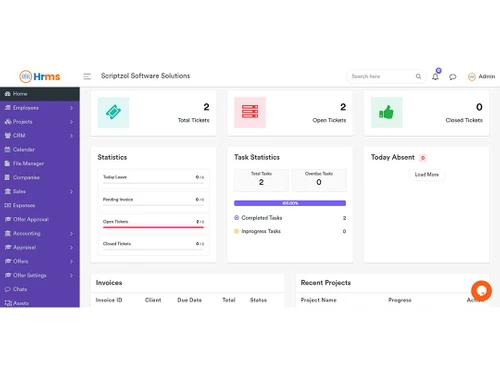Click the task completion progress bar

point(290,203)
